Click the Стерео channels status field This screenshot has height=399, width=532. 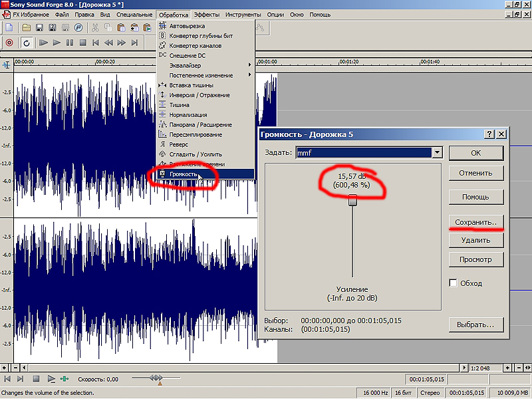[x=430, y=393]
